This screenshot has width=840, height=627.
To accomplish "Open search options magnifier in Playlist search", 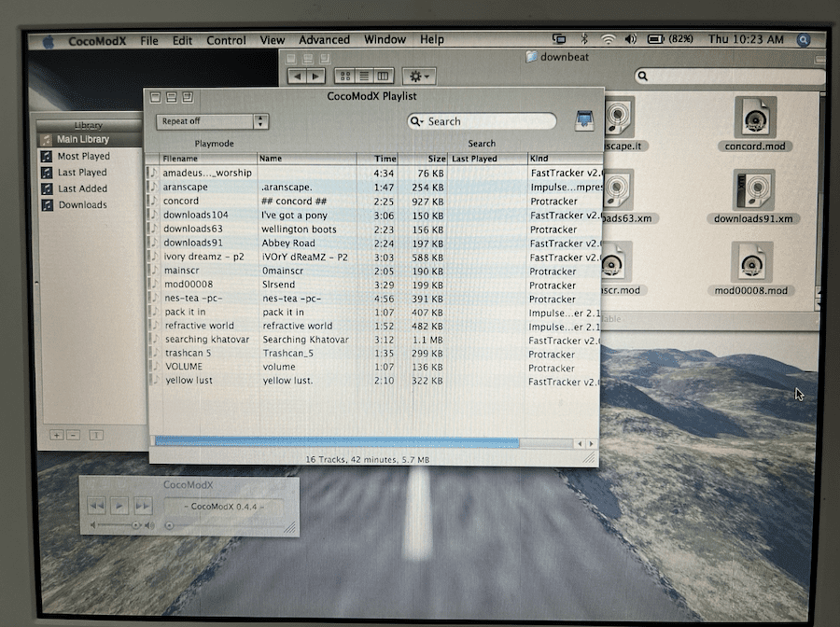I will (x=416, y=121).
